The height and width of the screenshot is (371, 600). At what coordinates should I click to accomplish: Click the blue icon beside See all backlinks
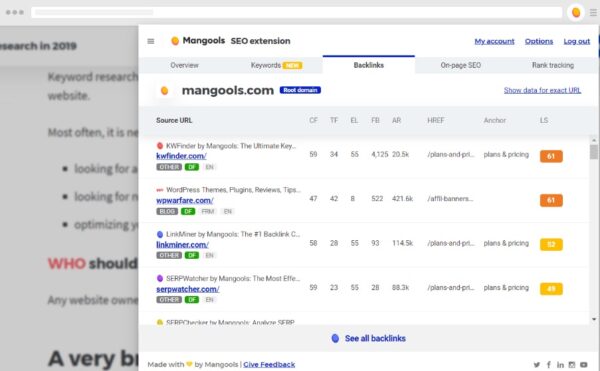click(x=335, y=338)
